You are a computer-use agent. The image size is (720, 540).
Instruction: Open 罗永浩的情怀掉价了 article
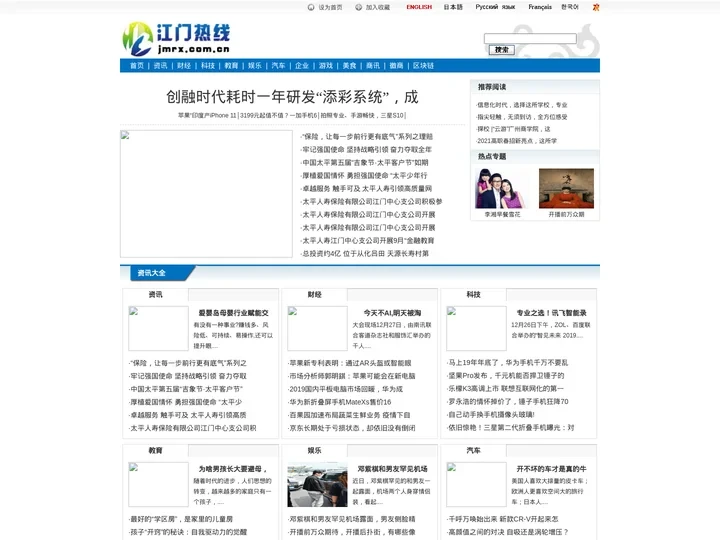507,402
